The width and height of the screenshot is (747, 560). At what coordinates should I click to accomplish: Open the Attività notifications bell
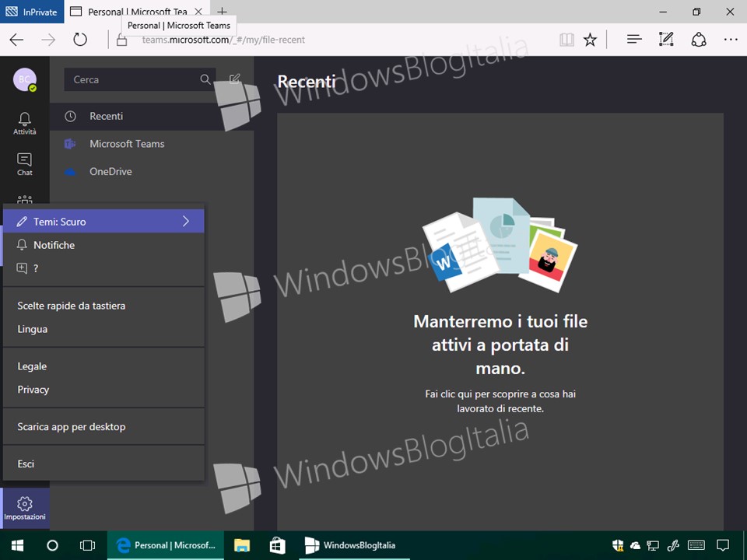(24, 124)
